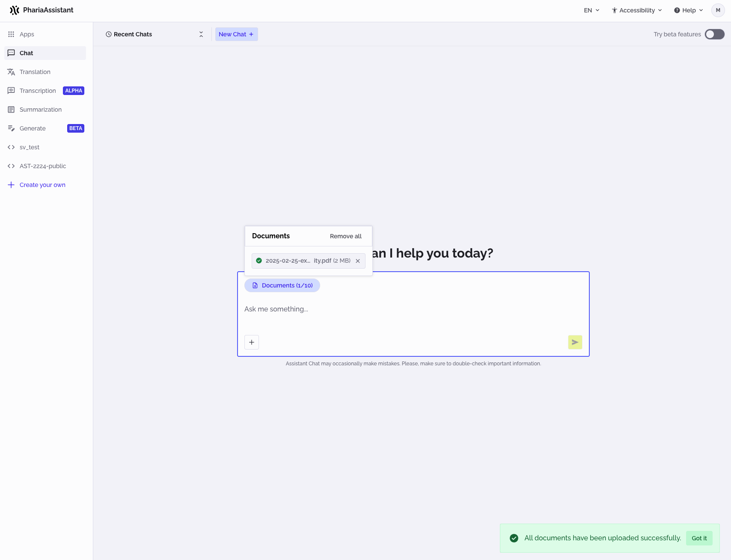Collapse the Recent Chats panel
731x560 pixels.
coord(201,34)
